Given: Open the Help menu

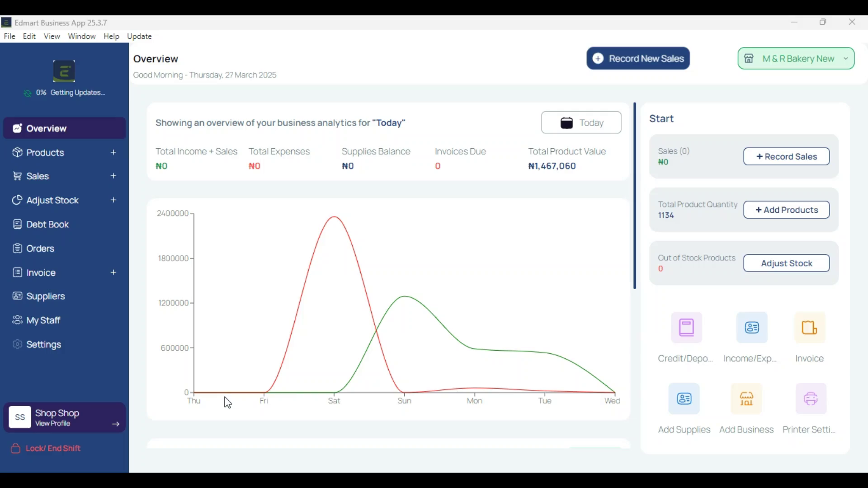Looking at the screenshot, I should (111, 36).
